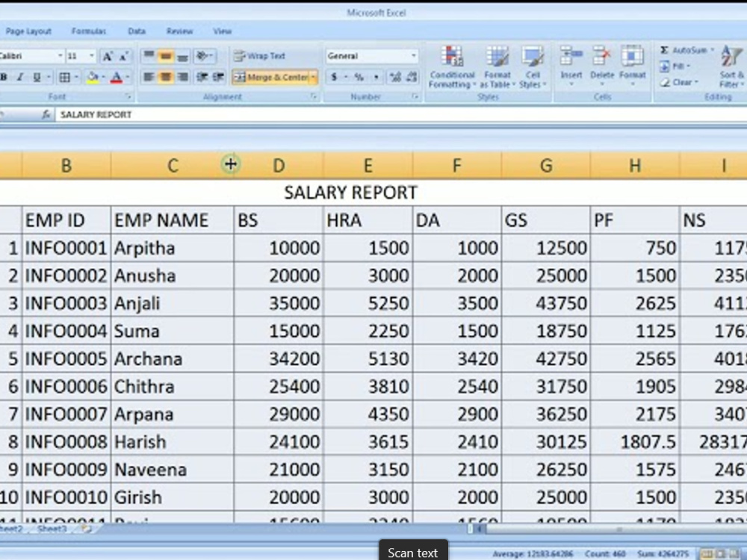Screen dimensions: 747x560
Task: Expand the Fill Color dropdown arrow
Action: (103, 77)
